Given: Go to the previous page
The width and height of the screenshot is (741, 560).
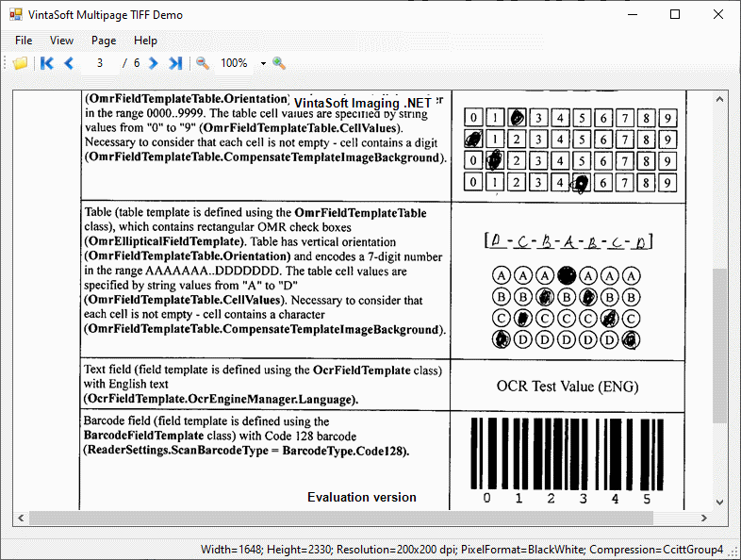Looking at the screenshot, I should [x=69, y=63].
